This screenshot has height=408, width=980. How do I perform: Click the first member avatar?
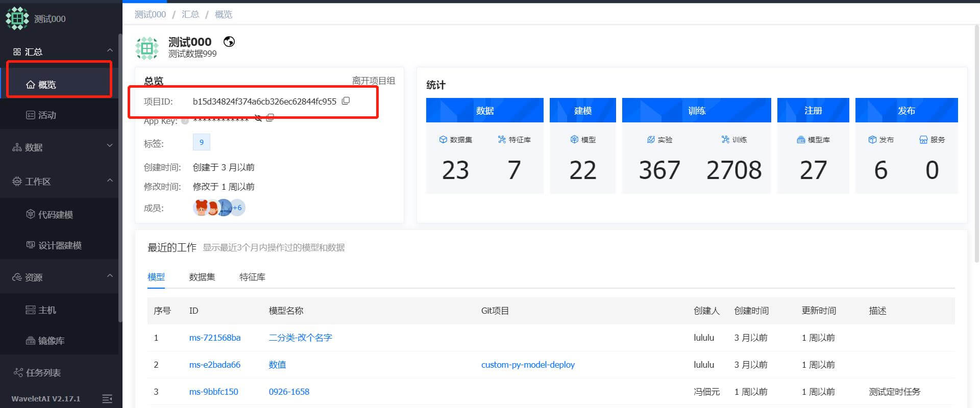coord(201,208)
